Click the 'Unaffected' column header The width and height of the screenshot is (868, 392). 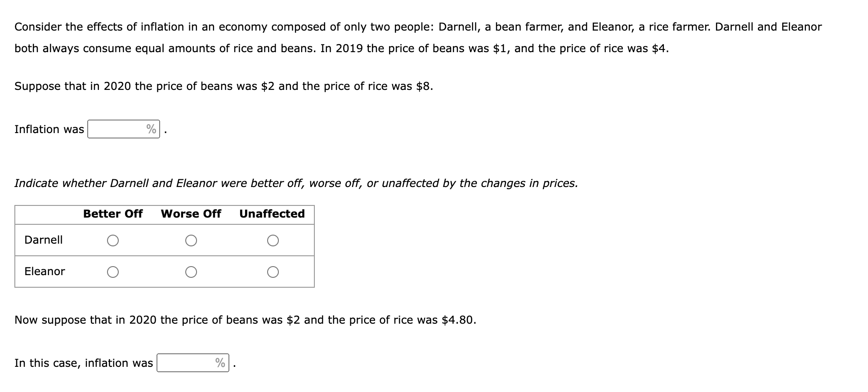point(272,214)
